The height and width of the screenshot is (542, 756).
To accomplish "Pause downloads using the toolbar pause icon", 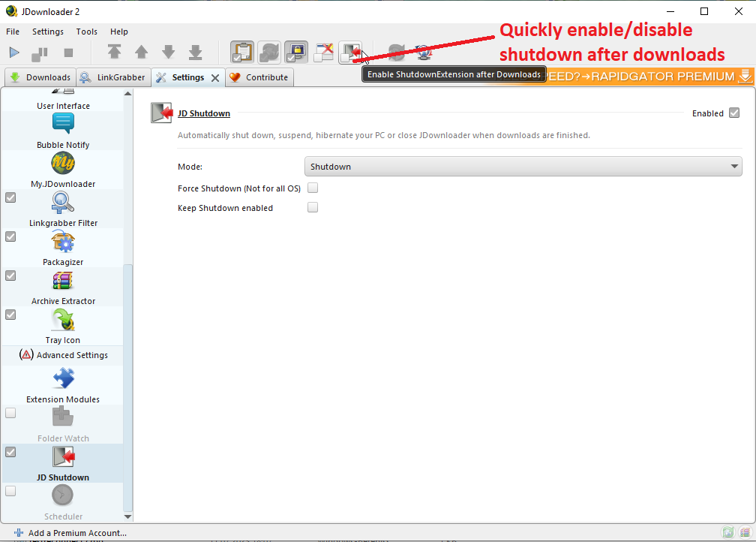I will click(x=40, y=53).
